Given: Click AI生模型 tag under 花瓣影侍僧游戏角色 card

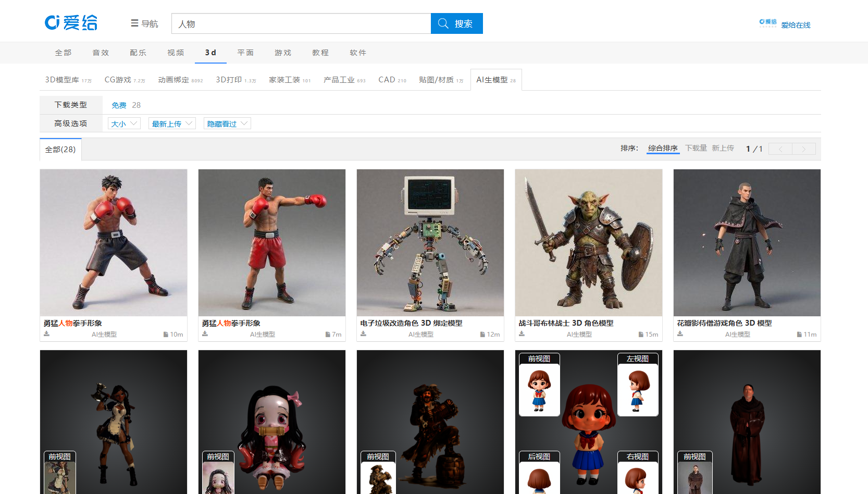Looking at the screenshot, I should [x=738, y=335].
